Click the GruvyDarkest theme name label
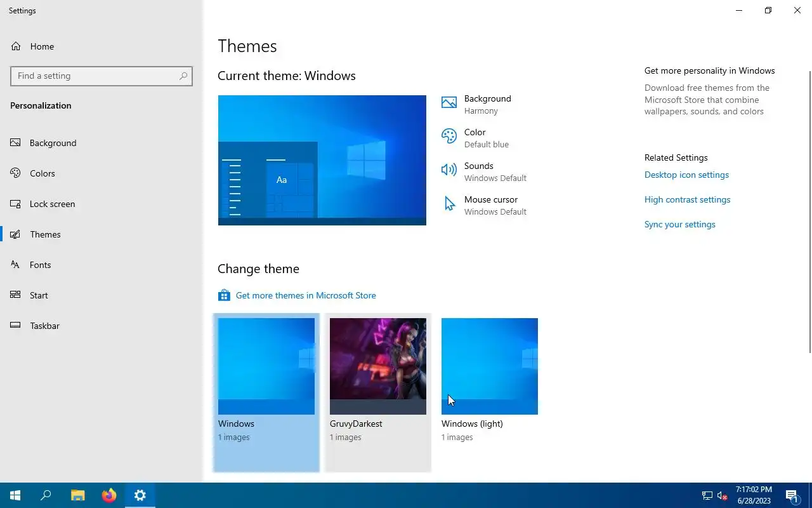812x508 pixels. pyautogui.click(x=356, y=424)
